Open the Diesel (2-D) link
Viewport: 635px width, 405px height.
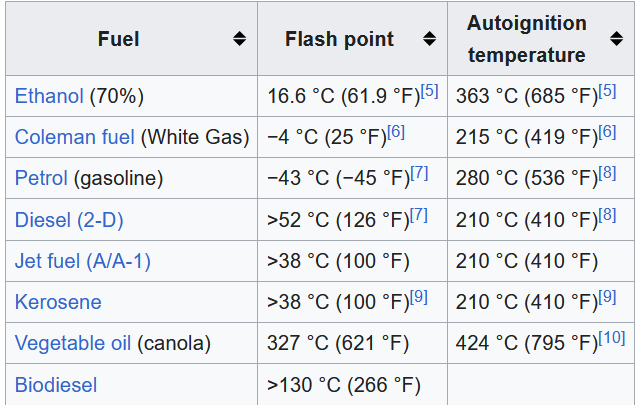point(69,220)
